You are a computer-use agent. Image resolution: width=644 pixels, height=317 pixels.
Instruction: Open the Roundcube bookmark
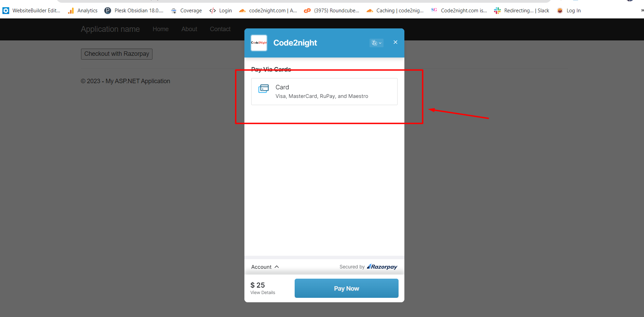(x=332, y=11)
